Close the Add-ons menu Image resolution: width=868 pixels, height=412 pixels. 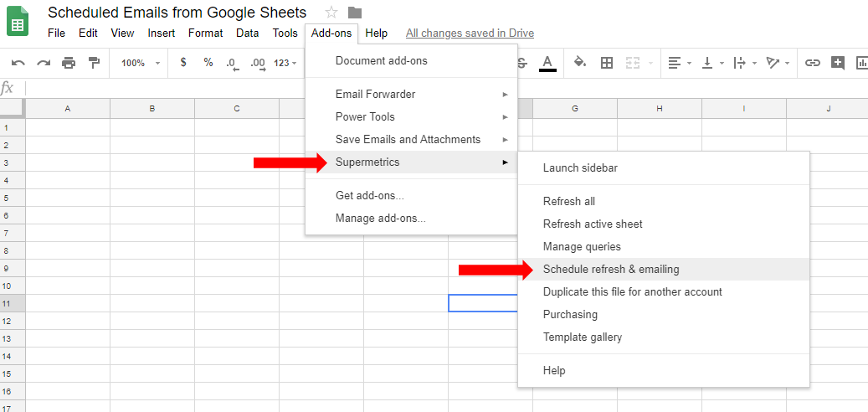[331, 33]
